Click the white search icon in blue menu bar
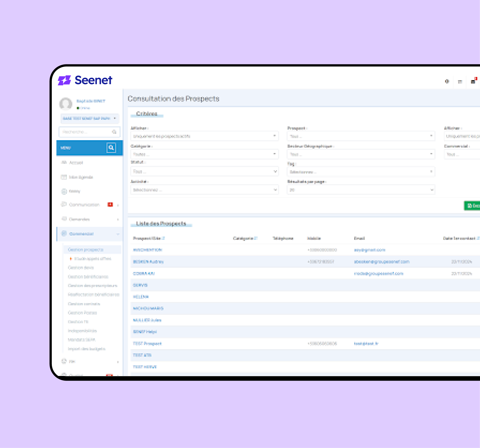The image size is (480, 448). pos(111,148)
